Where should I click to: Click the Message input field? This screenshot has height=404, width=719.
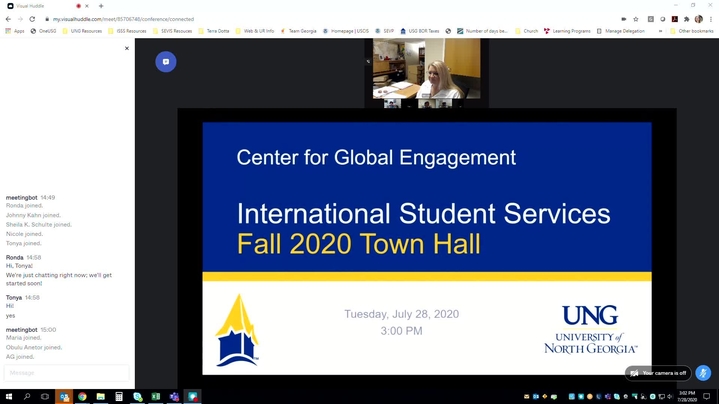tap(66, 373)
